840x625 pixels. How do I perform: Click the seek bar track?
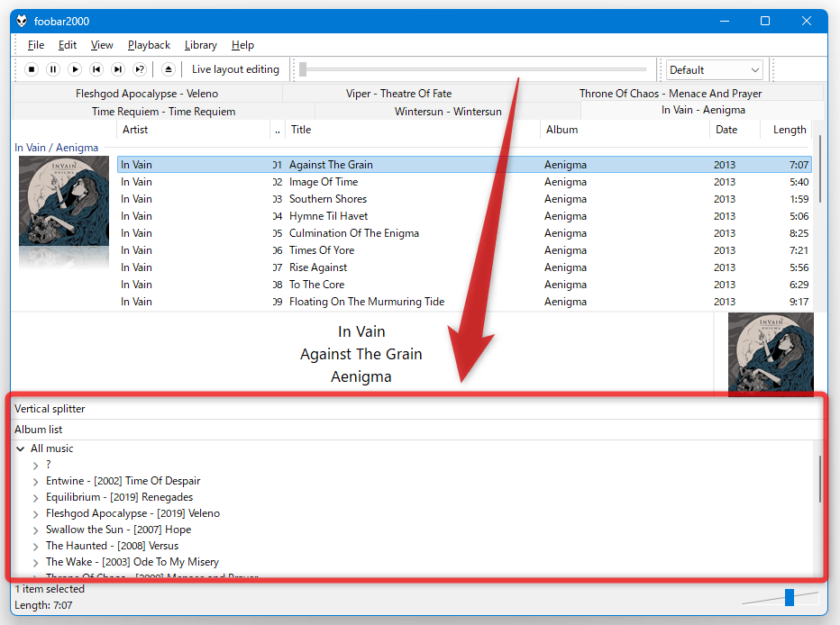(x=472, y=69)
